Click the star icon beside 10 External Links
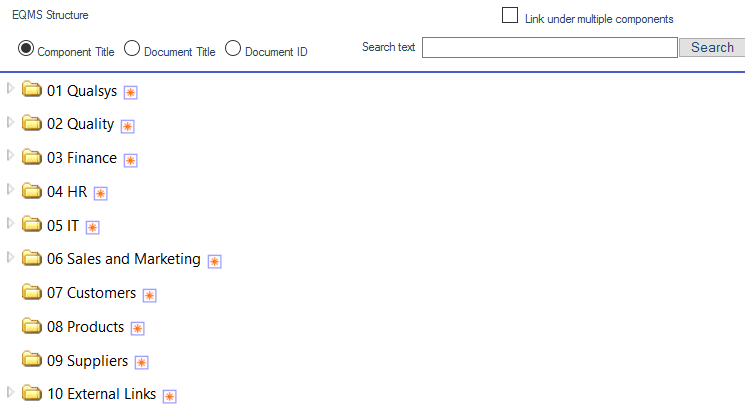745x415 pixels. pos(169,396)
